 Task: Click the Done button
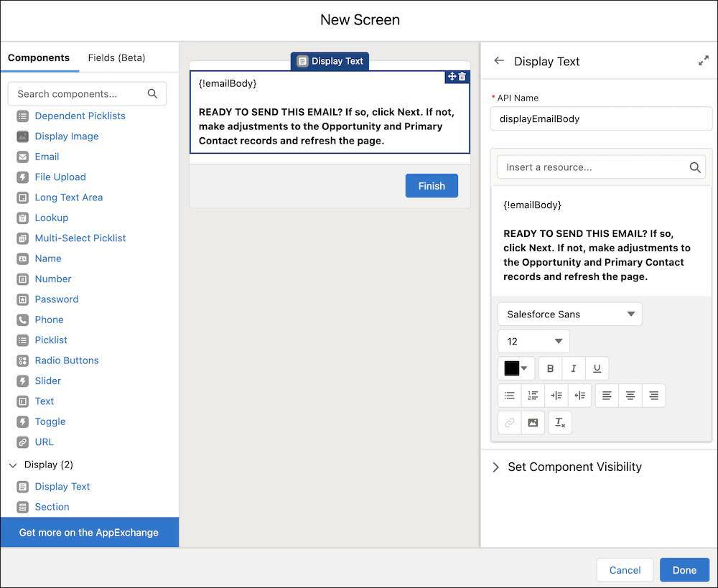click(x=684, y=569)
